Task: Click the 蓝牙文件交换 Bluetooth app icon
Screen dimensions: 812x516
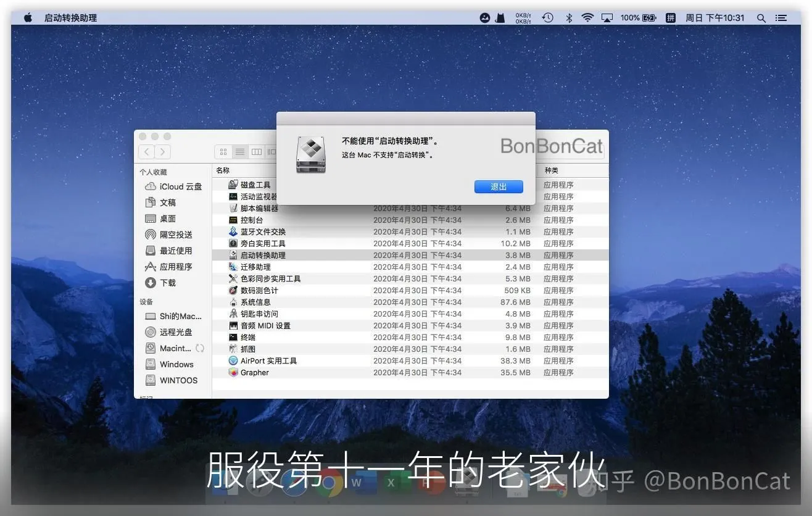Action: coord(233,231)
